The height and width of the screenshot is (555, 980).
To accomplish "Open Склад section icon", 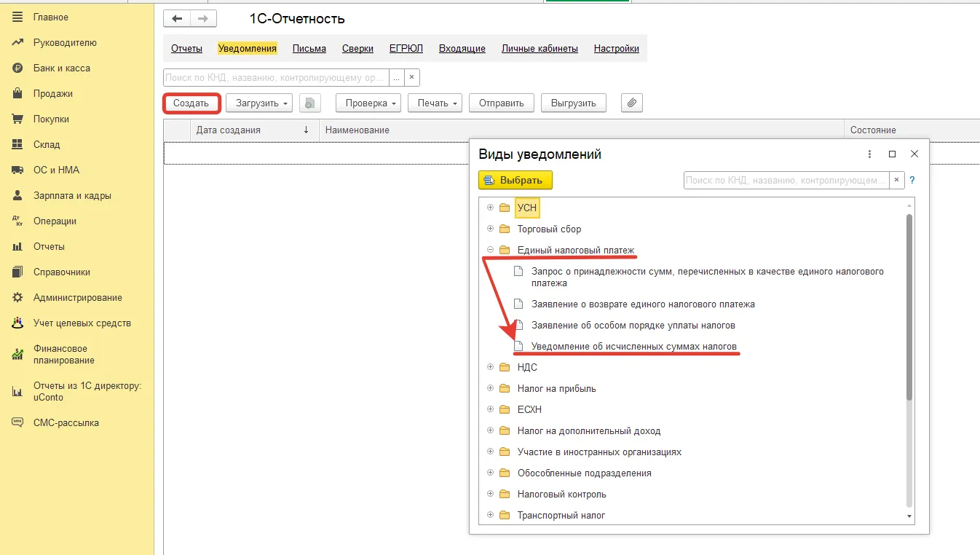I will point(18,144).
